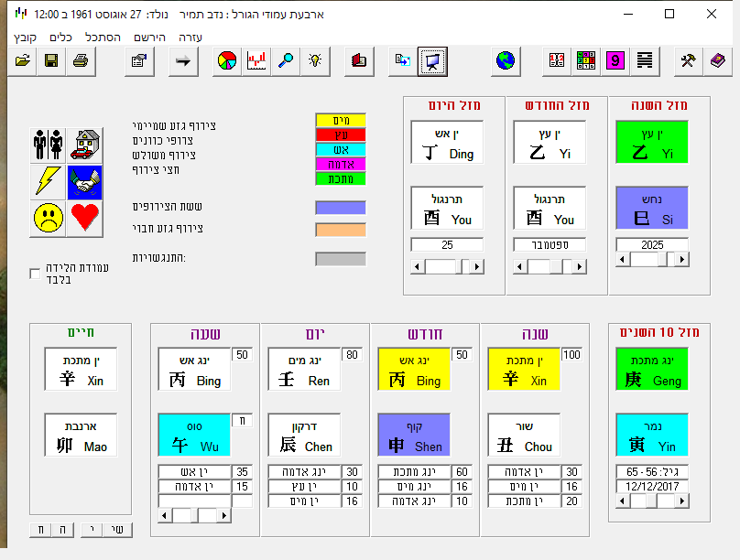
Task: Open the קובץ menu
Action: point(24,38)
